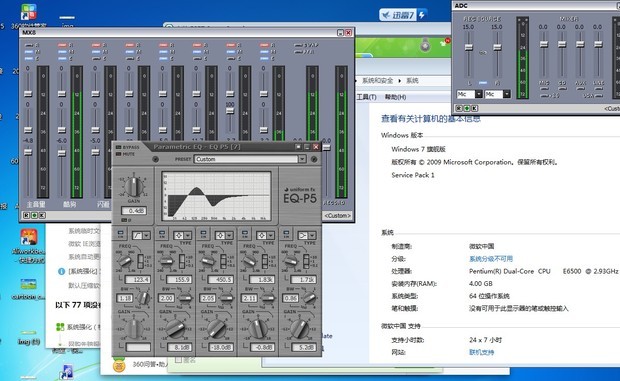Click the 360 Q&A smiley icon at the bottom
The height and width of the screenshot is (381, 620).
point(119,365)
